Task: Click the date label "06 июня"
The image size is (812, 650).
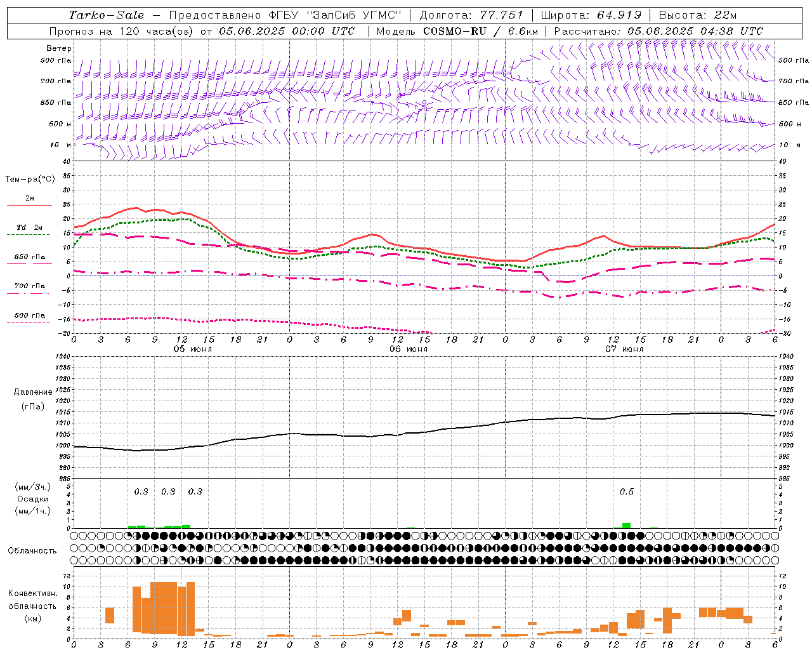Action: tap(409, 349)
